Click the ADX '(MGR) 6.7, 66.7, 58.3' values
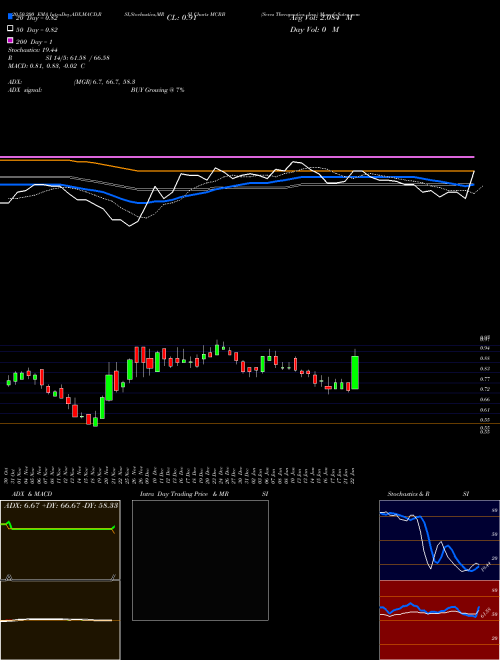The height and width of the screenshot is (660, 500). click(x=104, y=82)
